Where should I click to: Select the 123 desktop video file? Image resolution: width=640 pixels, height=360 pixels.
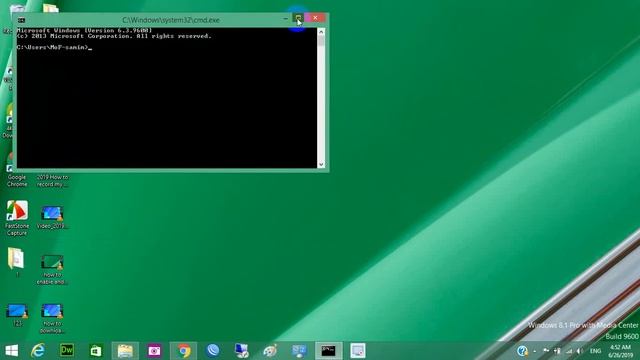point(17,315)
